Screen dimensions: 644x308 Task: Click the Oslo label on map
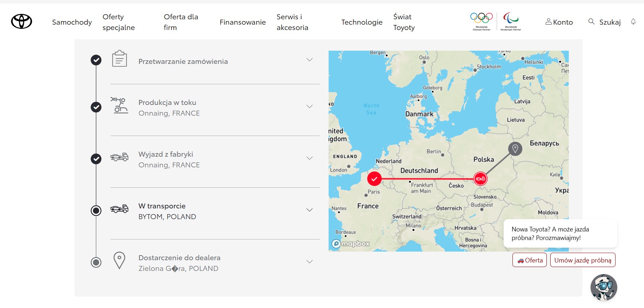pos(424,57)
